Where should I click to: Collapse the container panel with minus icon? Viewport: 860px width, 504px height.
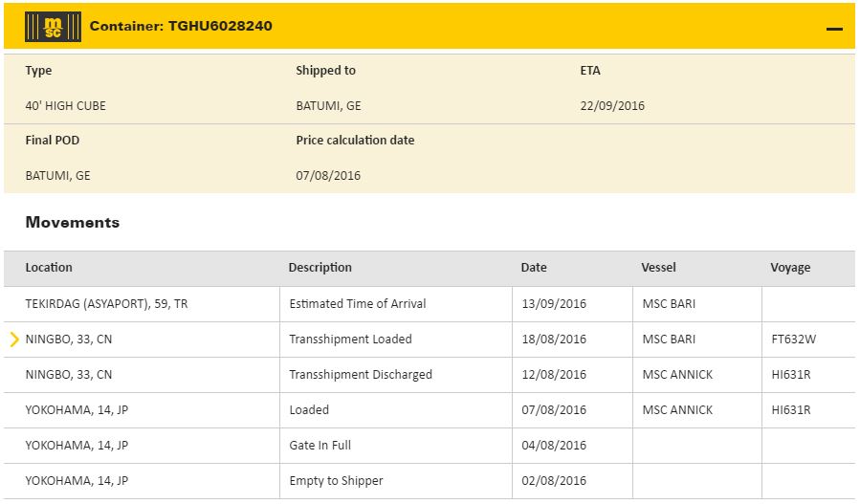[x=834, y=29]
